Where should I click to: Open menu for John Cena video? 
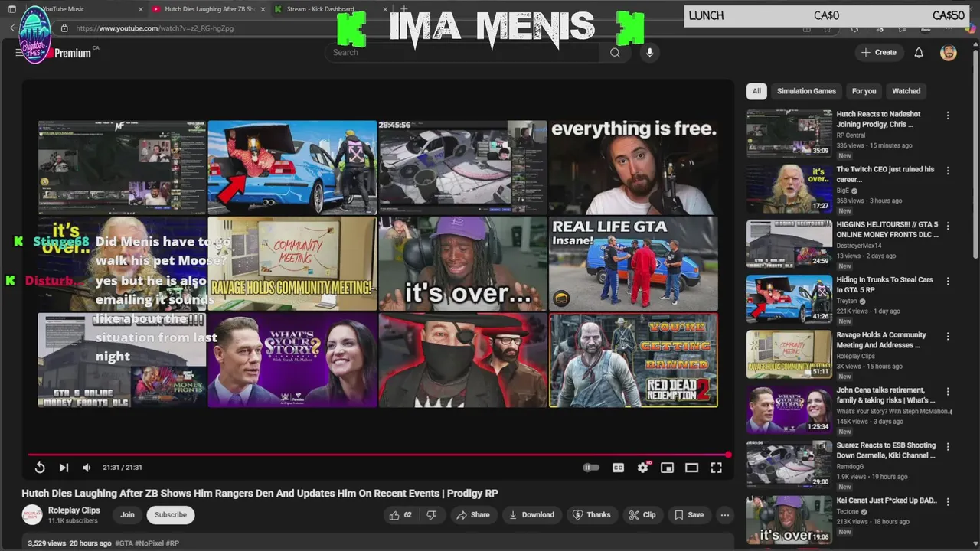click(x=948, y=391)
